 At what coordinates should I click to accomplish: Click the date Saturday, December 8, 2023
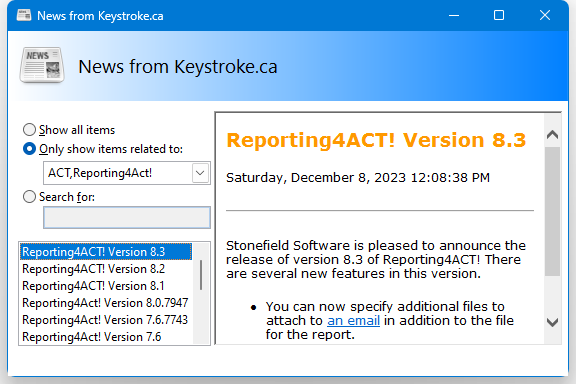click(315, 177)
